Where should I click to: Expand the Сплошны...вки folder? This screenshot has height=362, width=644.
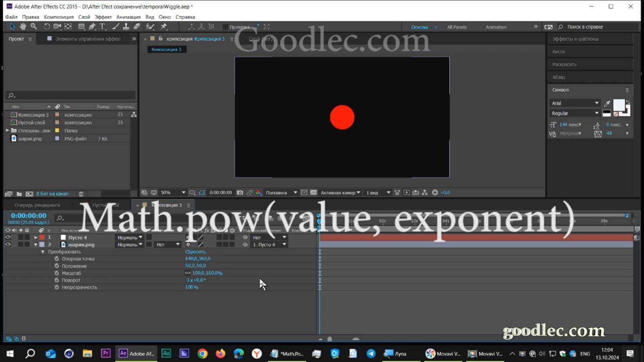click(7, 130)
